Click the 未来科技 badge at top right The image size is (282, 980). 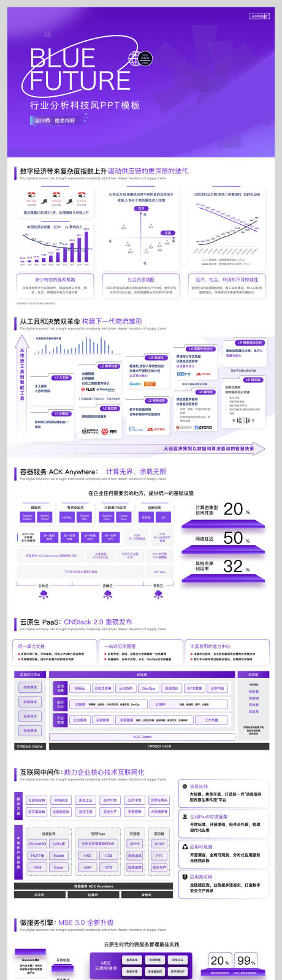pyautogui.click(x=259, y=17)
